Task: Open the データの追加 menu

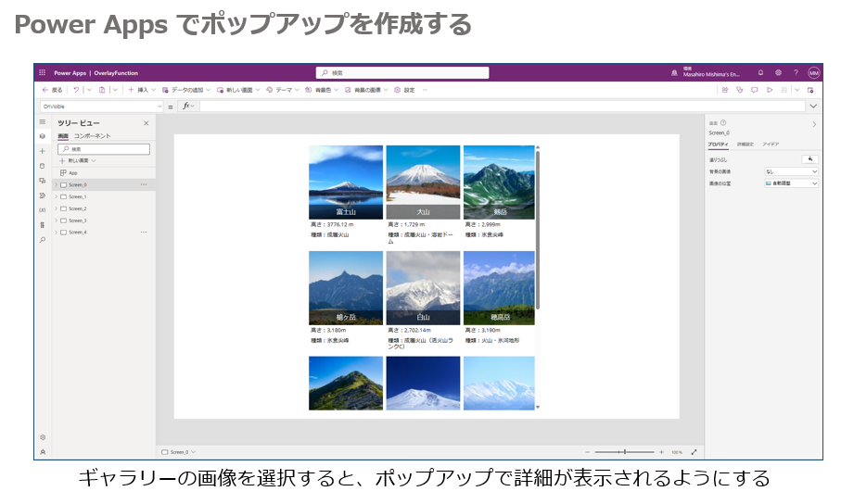Action: [185, 90]
